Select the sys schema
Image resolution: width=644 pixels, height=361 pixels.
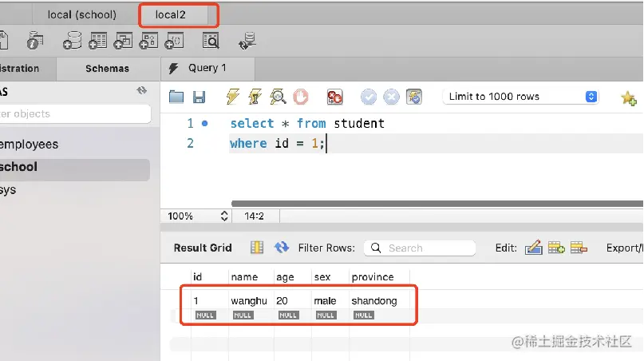[x=8, y=190]
